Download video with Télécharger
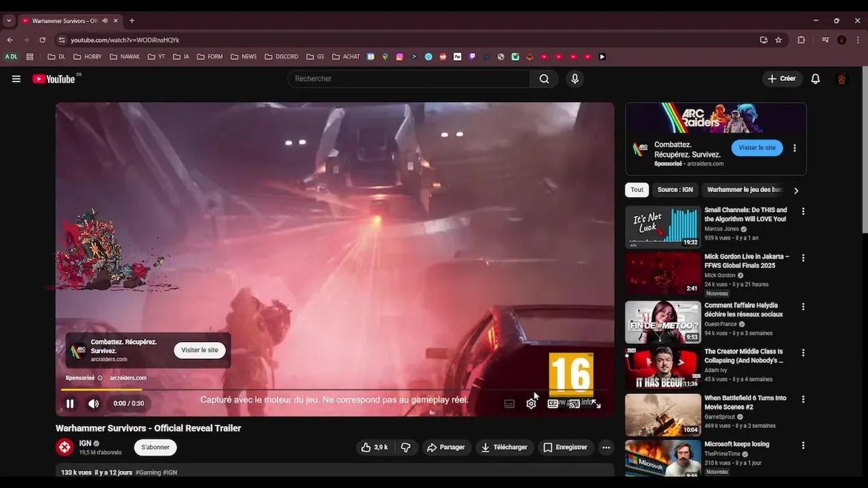Image resolution: width=868 pixels, height=488 pixels. point(505,447)
